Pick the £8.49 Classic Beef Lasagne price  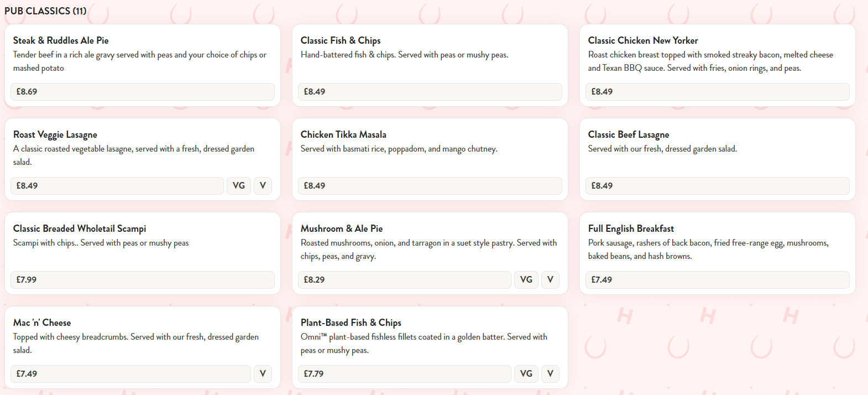pyautogui.click(x=718, y=186)
